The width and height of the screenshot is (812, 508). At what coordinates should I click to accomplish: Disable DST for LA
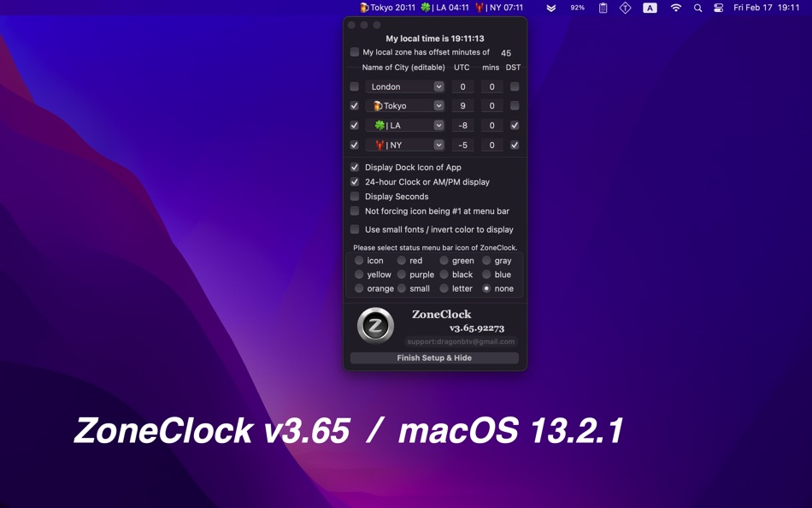click(515, 126)
